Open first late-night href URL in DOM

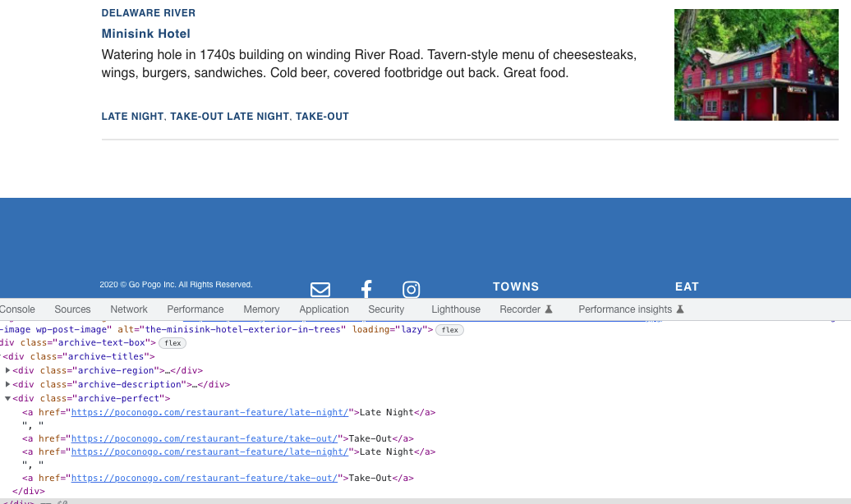(x=209, y=412)
